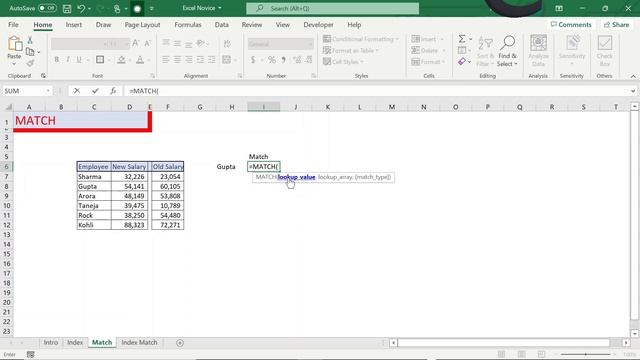Open Conditional Formatting dropdown
Image resolution: width=640 pixels, height=360 pixels.
click(361, 39)
